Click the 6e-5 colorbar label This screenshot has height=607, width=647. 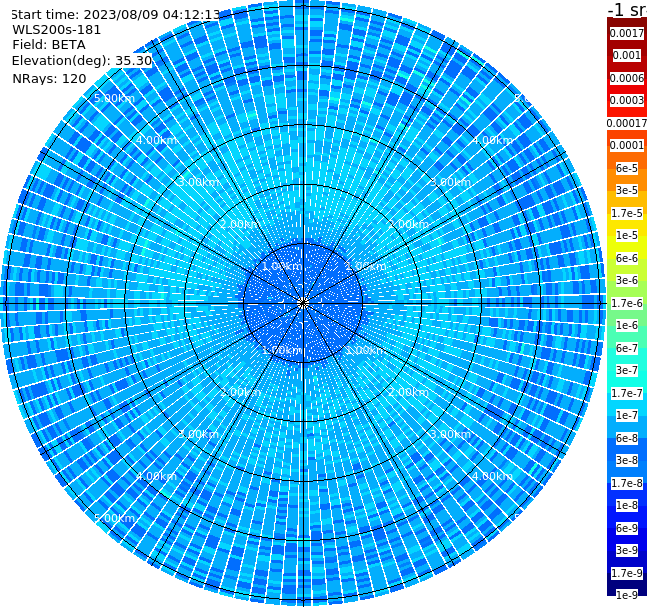[627, 168]
